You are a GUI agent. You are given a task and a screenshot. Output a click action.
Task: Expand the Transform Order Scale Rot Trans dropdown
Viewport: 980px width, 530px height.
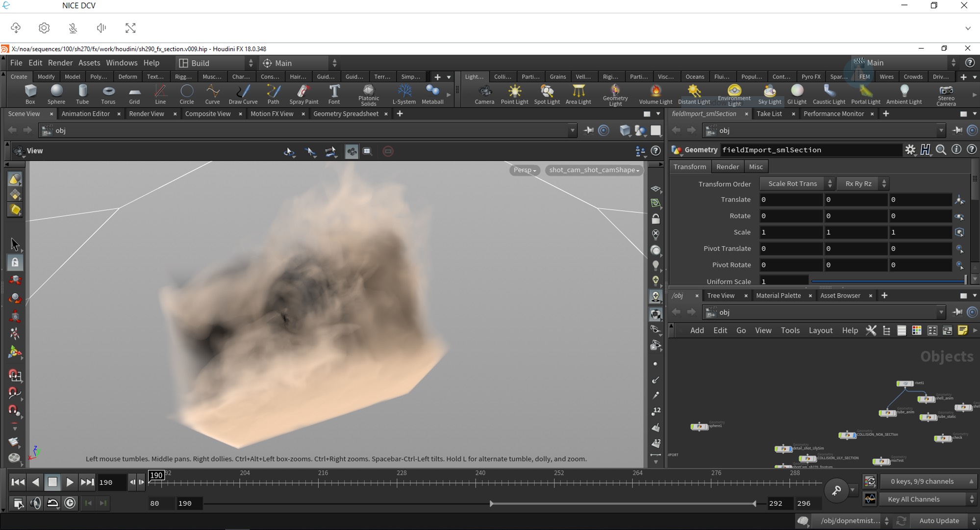[797, 184]
